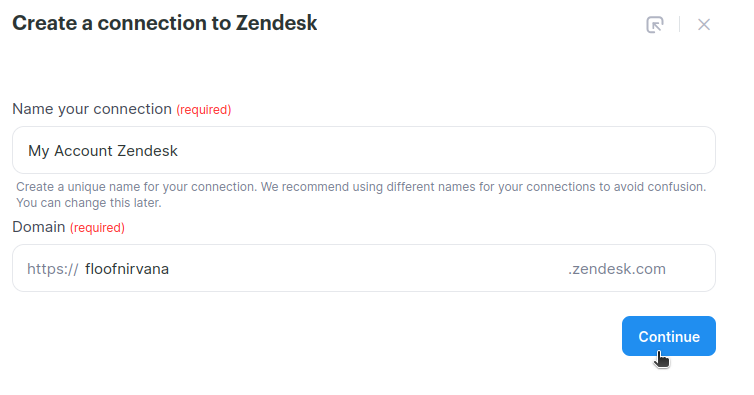The height and width of the screenshot is (395, 754).
Task: Click the 'Name your connection' label
Action: click(92, 109)
